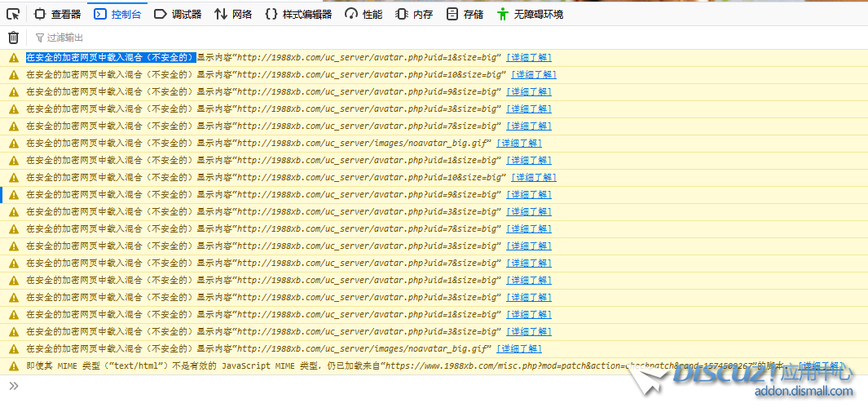Select the 内存 memory tab

click(414, 14)
